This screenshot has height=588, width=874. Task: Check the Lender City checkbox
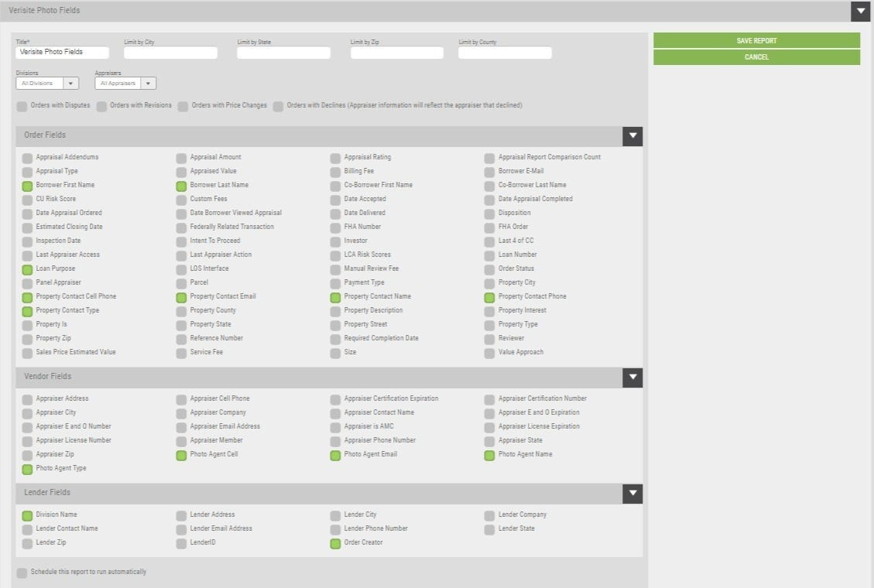pyautogui.click(x=335, y=515)
